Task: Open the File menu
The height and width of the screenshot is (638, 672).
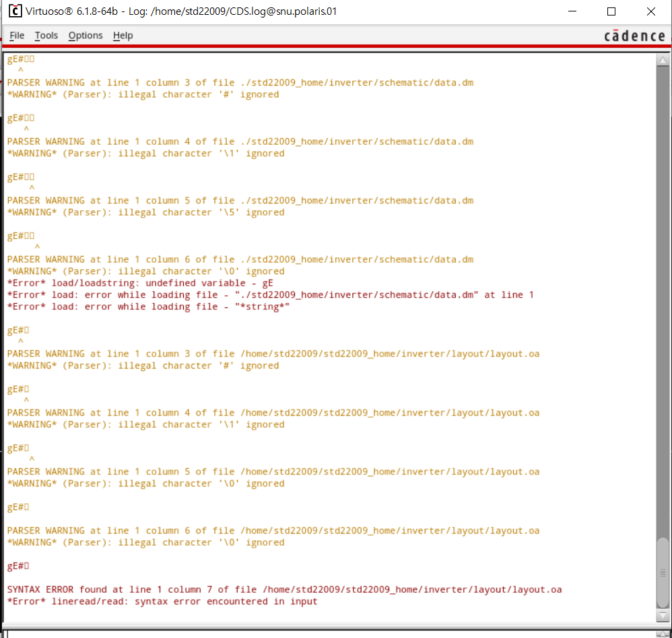Action: [17, 35]
